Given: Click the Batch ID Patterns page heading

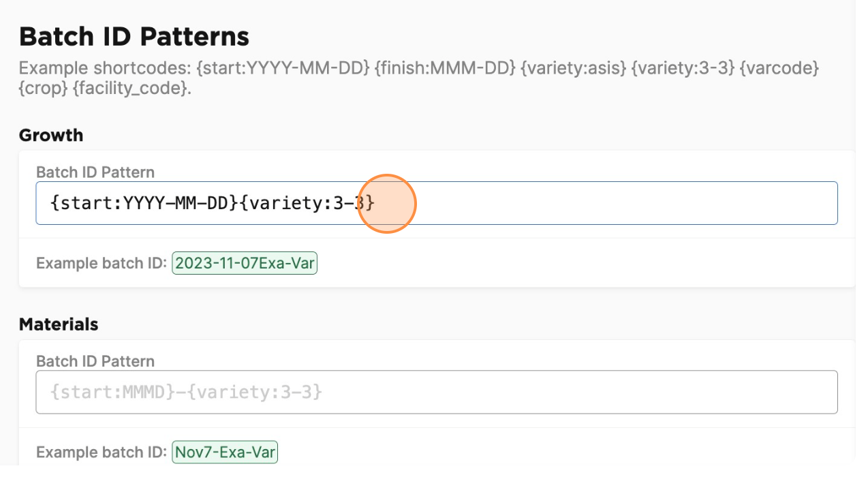Looking at the screenshot, I should 134,36.
